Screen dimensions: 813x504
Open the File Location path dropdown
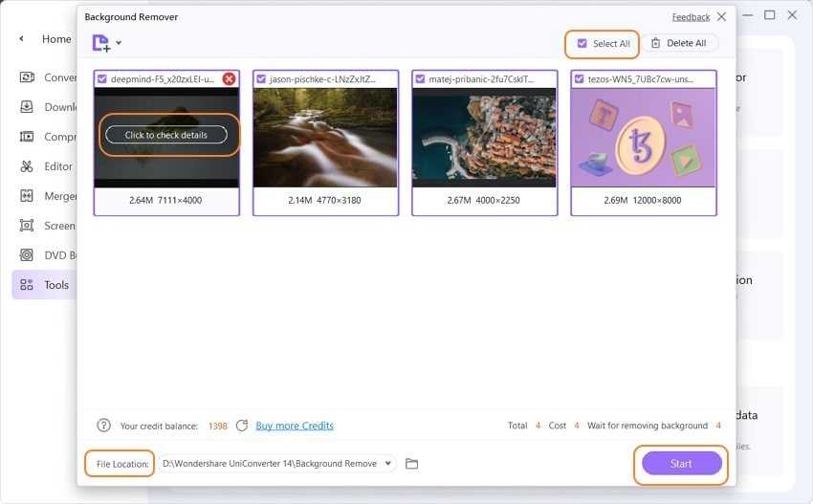(387, 464)
